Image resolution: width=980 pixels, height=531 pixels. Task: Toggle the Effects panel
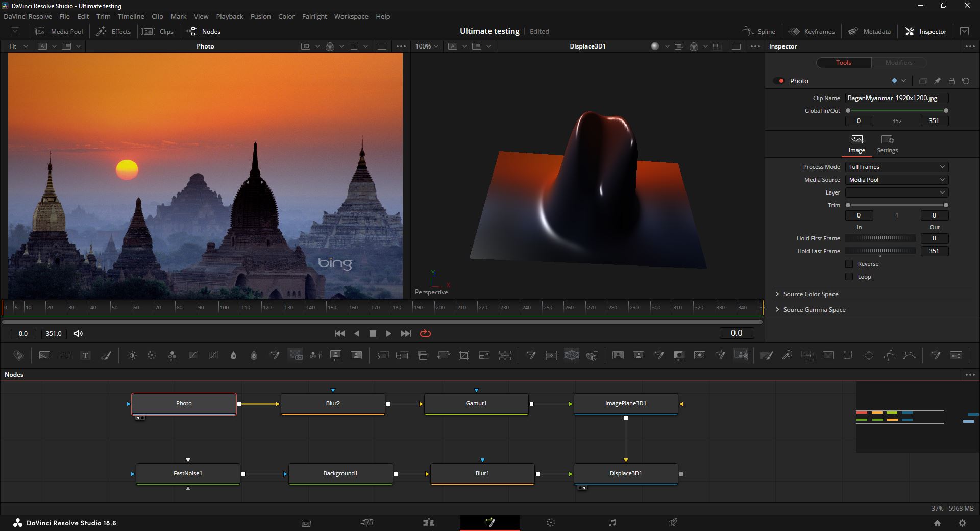tap(114, 31)
